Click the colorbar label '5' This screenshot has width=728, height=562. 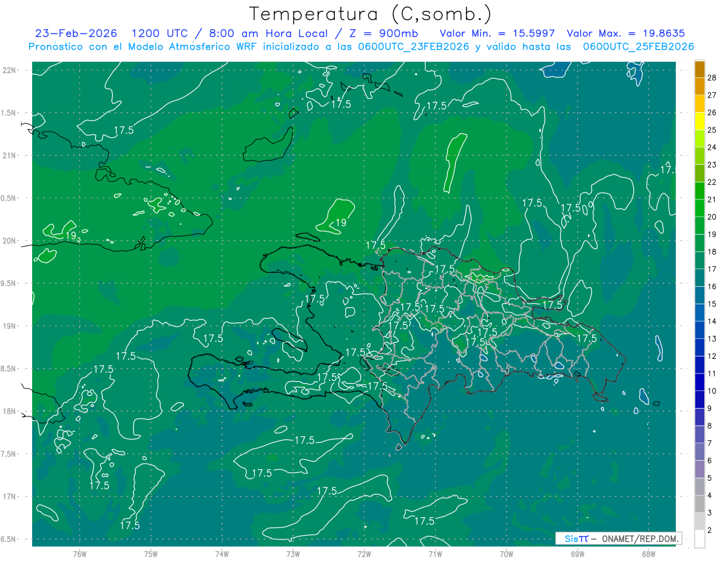point(709,478)
